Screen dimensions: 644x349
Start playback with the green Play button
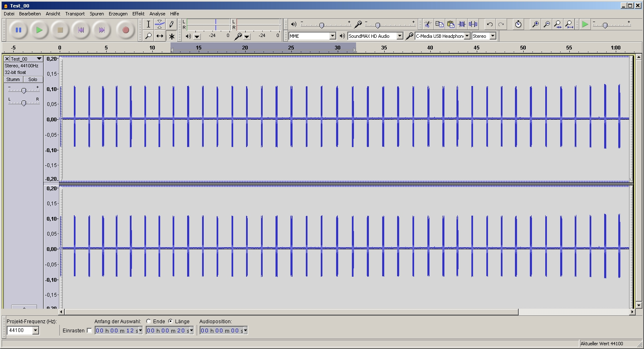coord(39,30)
